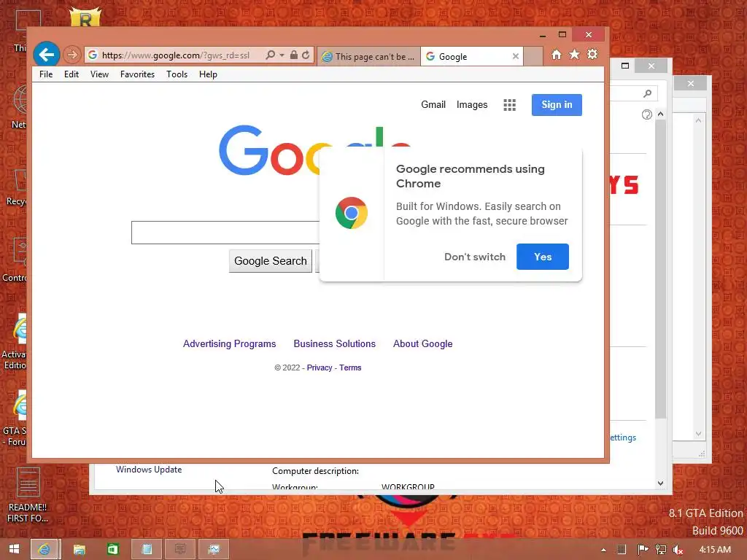Refresh the page with the reload icon

tap(306, 55)
